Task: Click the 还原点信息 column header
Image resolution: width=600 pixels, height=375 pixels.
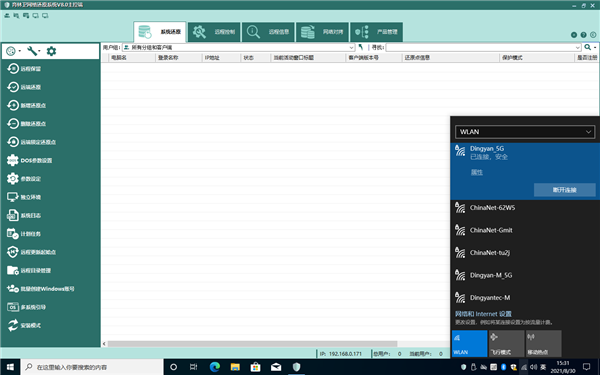Action: tap(451, 58)
